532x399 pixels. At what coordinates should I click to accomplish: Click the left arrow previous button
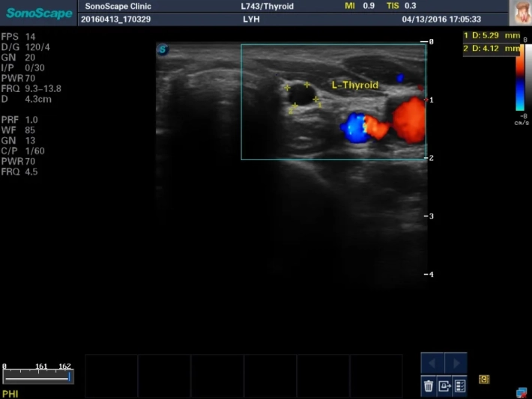(432, 364)
